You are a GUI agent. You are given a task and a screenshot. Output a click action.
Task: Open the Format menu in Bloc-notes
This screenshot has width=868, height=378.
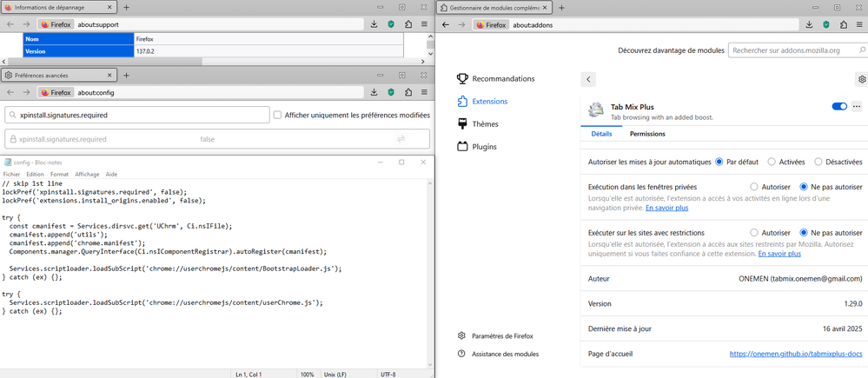[59, 175]
